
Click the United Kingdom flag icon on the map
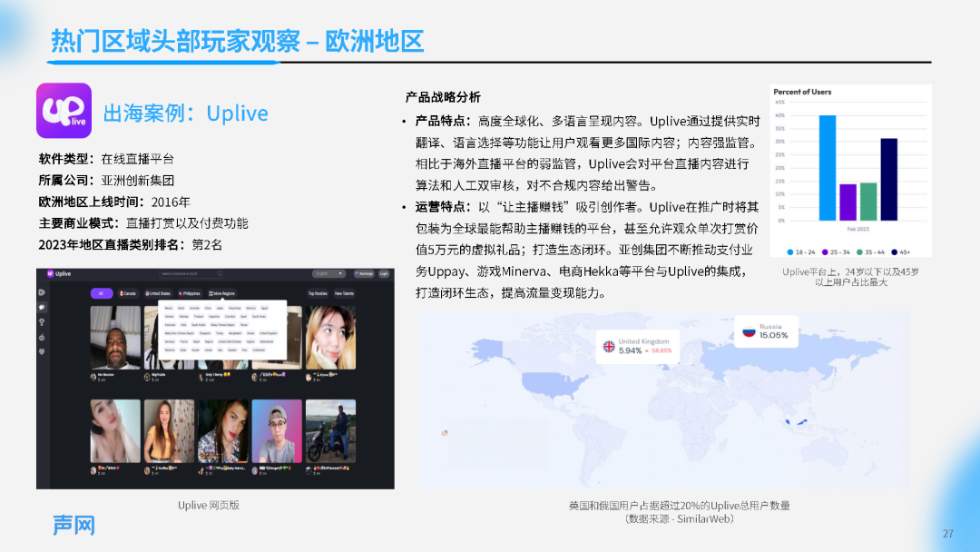point(609,346)
